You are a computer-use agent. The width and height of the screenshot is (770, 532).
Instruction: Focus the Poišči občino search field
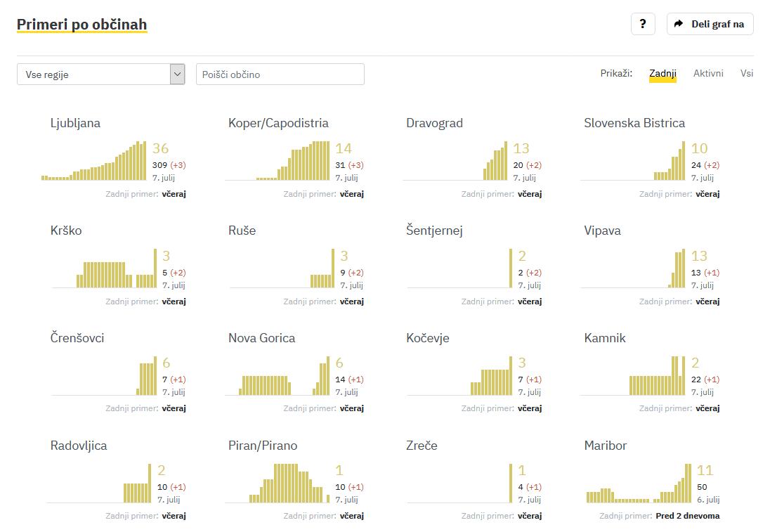point(280,74)
